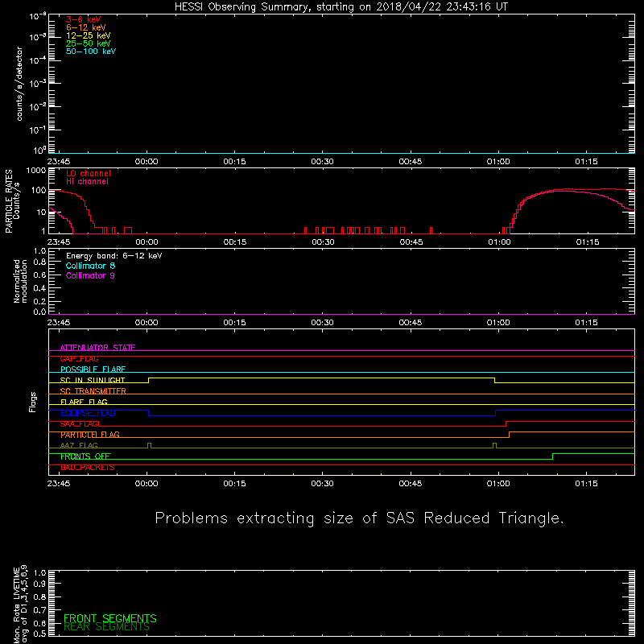
Task: Click the 'PARTICLE_FLAG' flag label
Action: 90,435
